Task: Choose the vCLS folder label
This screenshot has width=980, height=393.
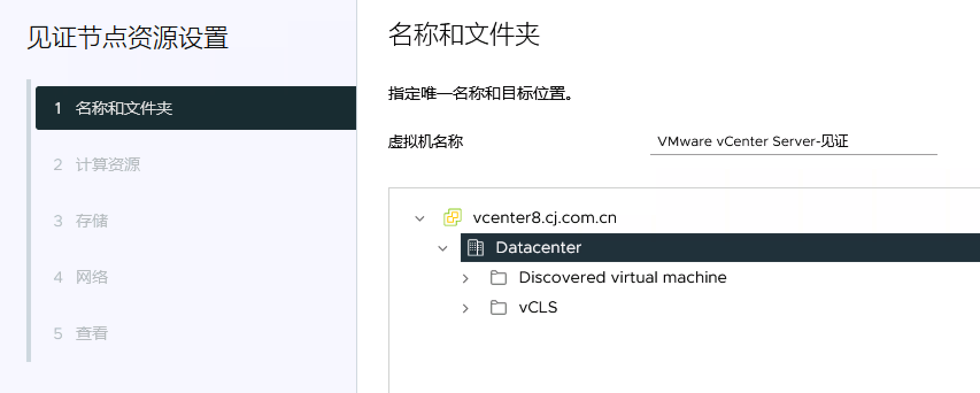Action: point(538,307)
